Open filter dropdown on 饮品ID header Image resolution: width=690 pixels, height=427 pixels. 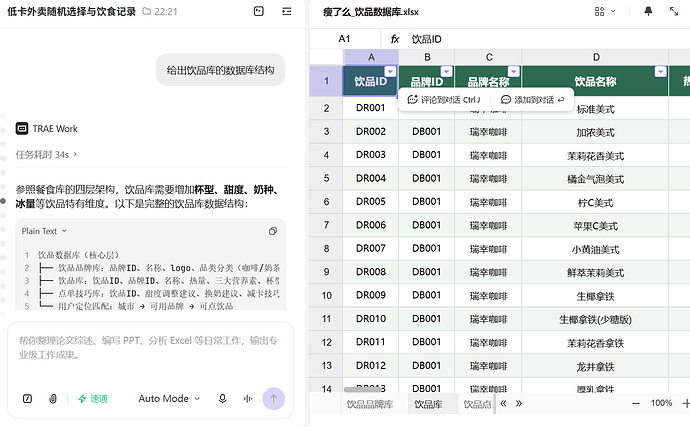tap(390, 71)
